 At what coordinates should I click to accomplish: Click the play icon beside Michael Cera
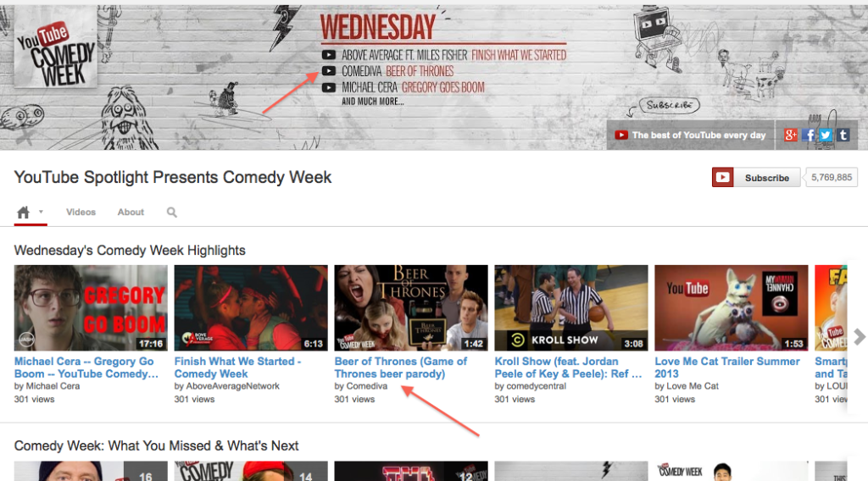click(328, 87)
